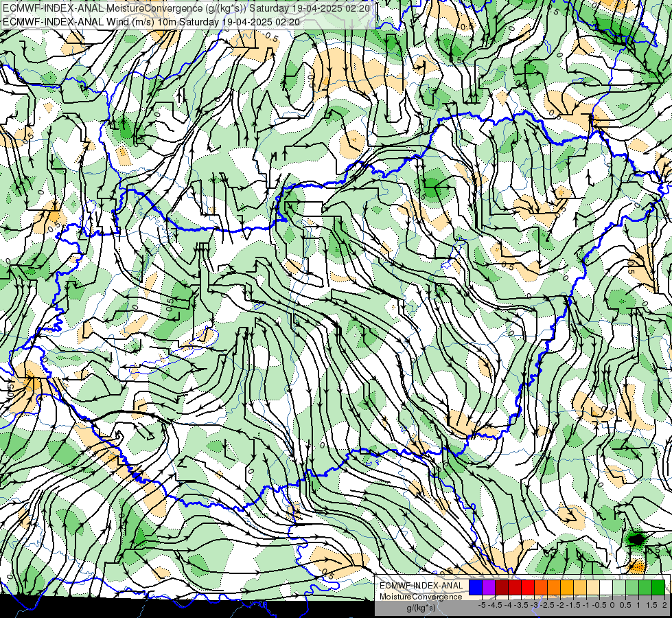Click the MoistureConvergence title line at top
Screen dimensions: 672x618
pos(186,8)
